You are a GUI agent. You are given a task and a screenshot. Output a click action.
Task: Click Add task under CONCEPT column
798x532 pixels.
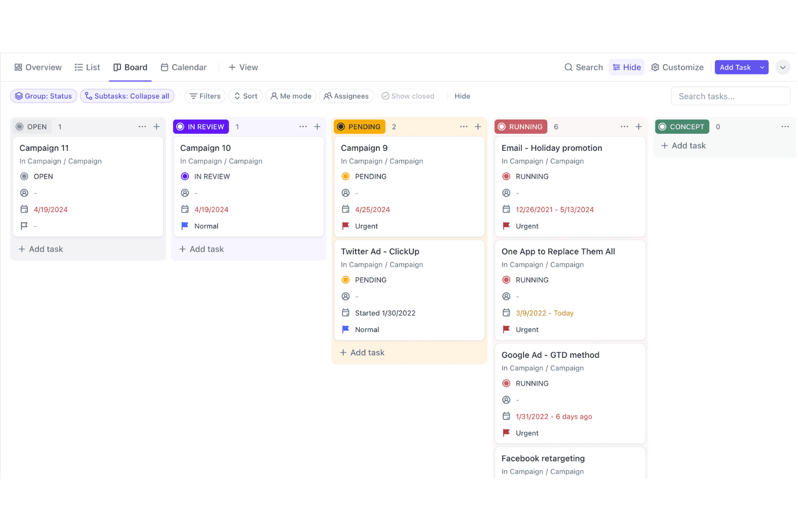click(683, 146)
